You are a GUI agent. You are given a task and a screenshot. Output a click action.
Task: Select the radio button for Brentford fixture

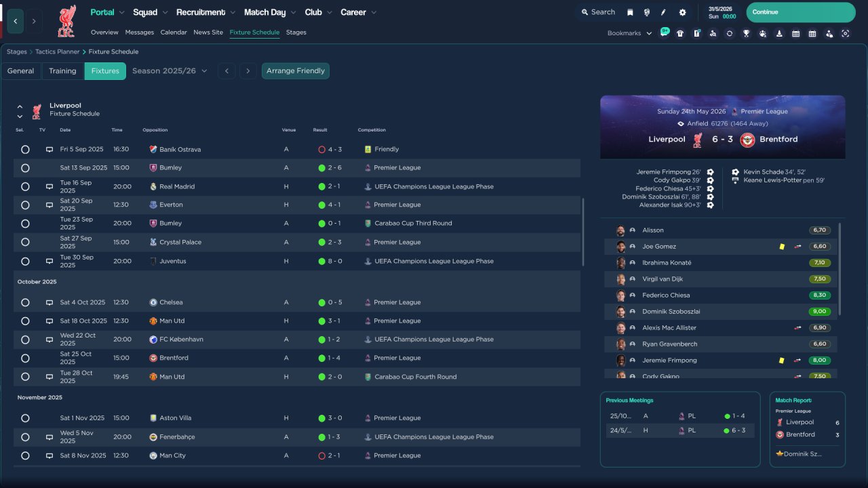[x=25, y=358]
